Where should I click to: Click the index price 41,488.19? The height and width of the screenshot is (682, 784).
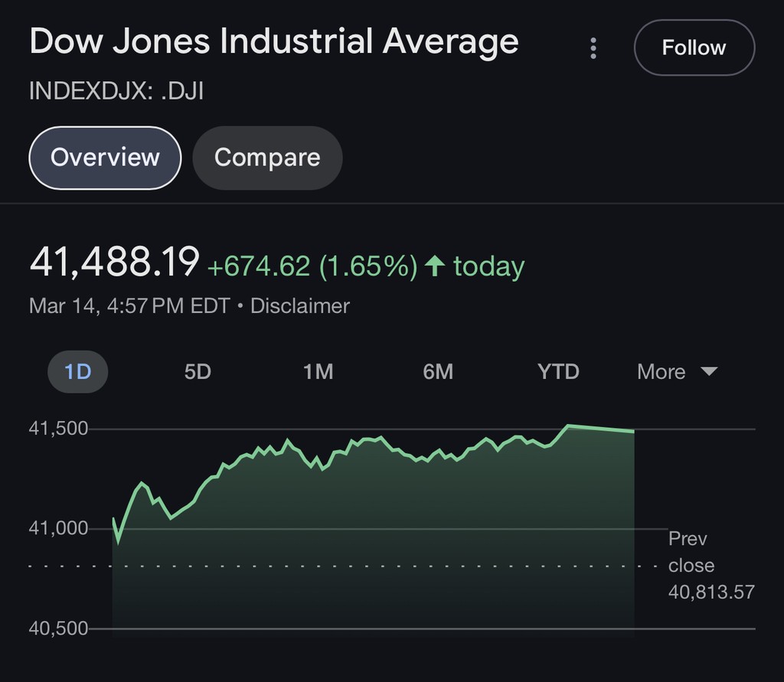114,263
